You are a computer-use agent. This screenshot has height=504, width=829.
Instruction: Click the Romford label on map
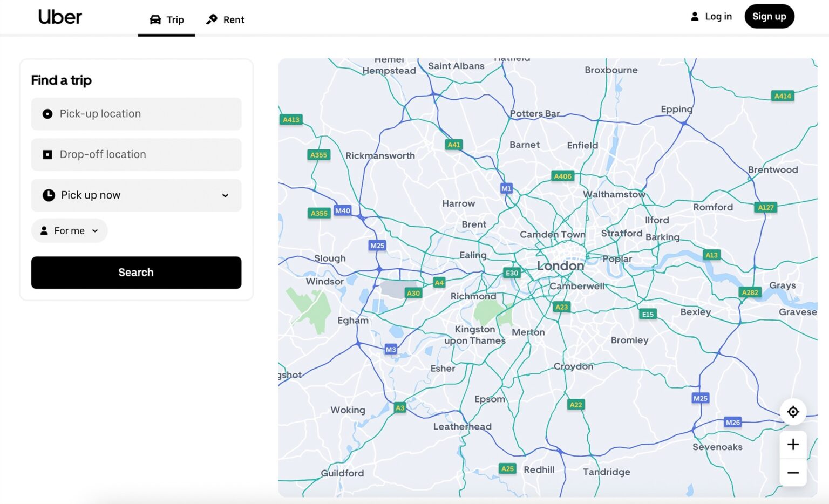click(713, 207)
